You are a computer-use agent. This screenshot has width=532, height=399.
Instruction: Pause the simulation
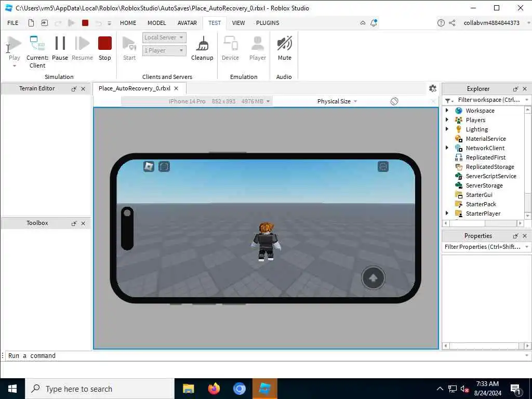point(60,48)
